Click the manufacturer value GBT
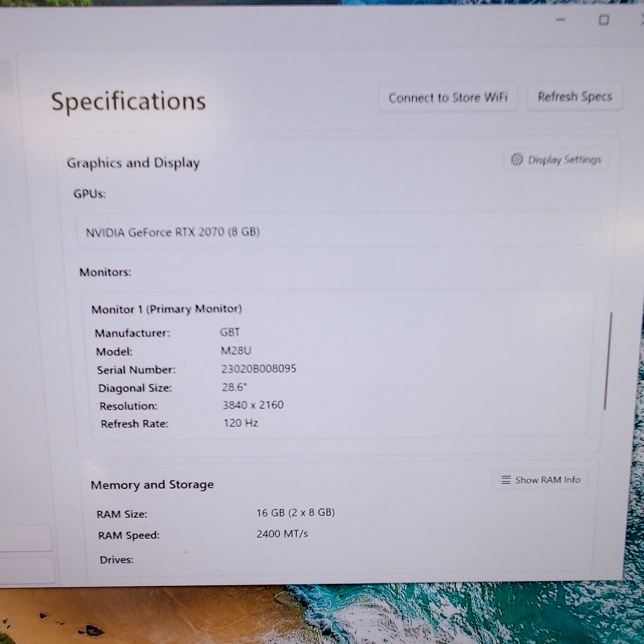This screenshot has width=644, height=644. pyautogui.click(x=230, y=332)
